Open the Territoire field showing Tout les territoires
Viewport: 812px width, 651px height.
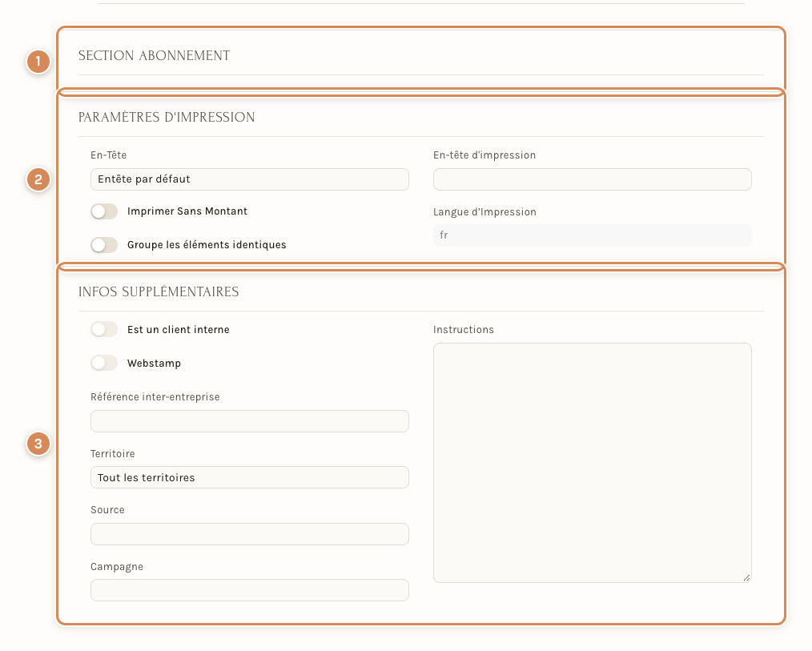coord(250,477)
